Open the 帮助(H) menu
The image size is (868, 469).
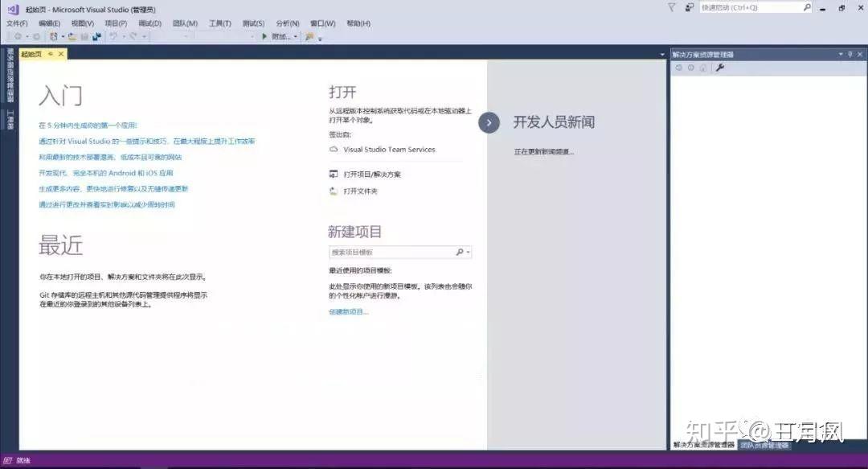pyautogui.click(x=358, y=23)
